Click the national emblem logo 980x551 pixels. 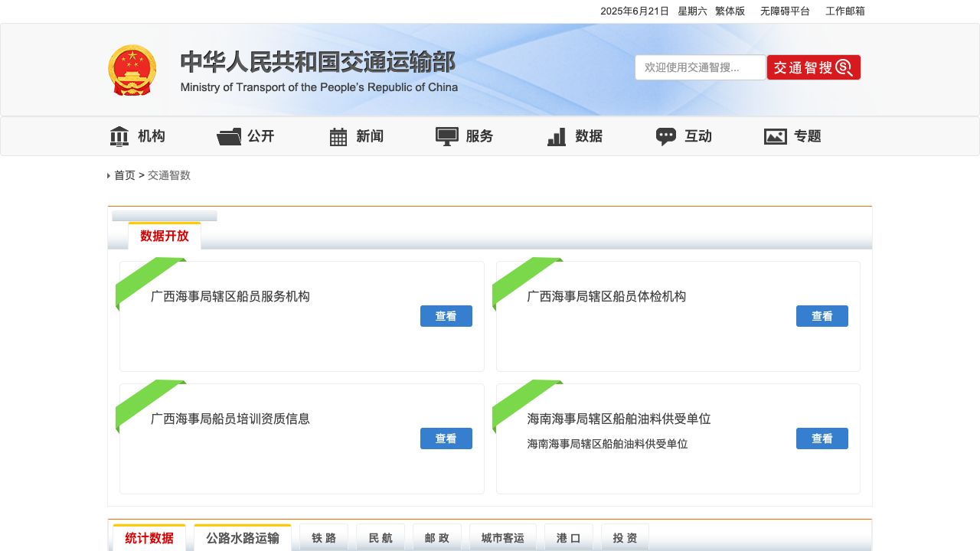coord(132,70)
